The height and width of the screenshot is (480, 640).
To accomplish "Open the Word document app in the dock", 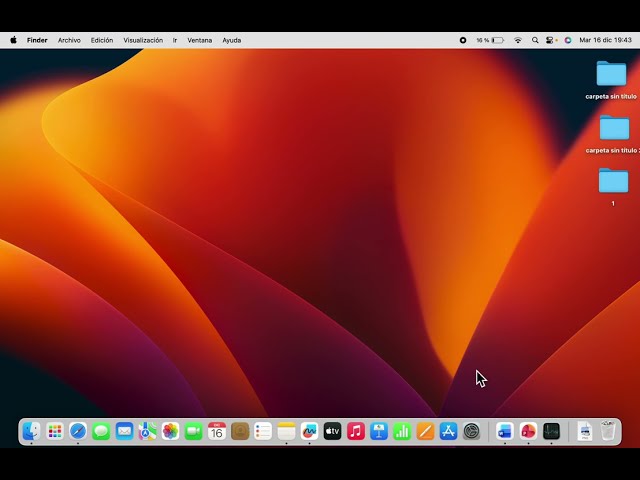I will click(505, 431).
